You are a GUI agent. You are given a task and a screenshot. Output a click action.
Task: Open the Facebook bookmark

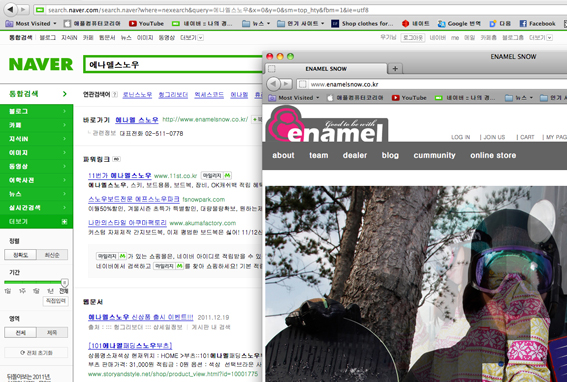coord(537,24)
